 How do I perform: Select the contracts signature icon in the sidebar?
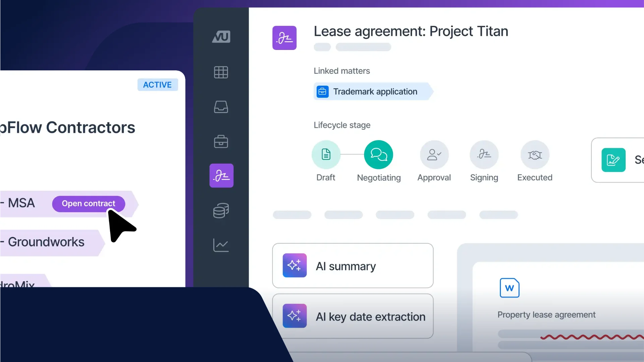click(221, 176)
